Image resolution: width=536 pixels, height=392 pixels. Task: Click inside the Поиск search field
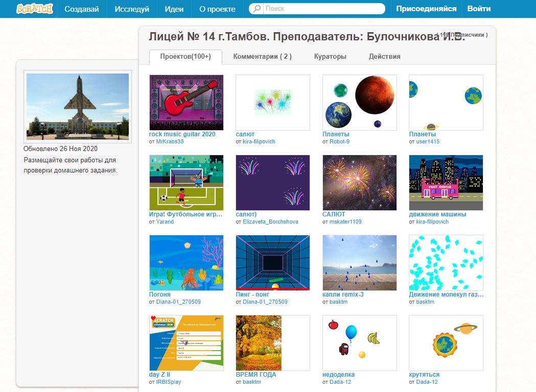(322, 9)
